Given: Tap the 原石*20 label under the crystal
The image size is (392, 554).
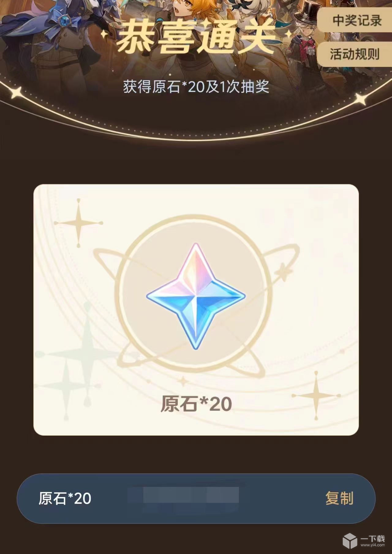Looking at the screenshot, I should (196, 404).
